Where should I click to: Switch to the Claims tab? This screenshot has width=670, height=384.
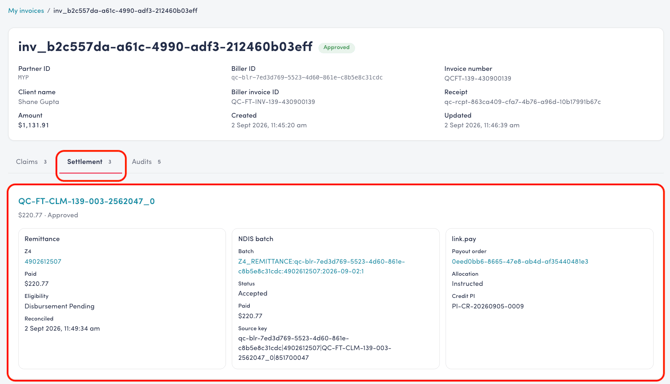click(x=31, y=162)
